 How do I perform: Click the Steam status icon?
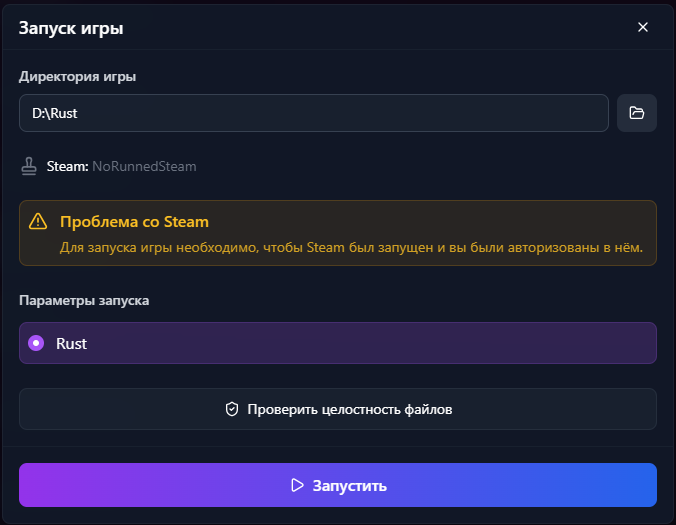29,166
